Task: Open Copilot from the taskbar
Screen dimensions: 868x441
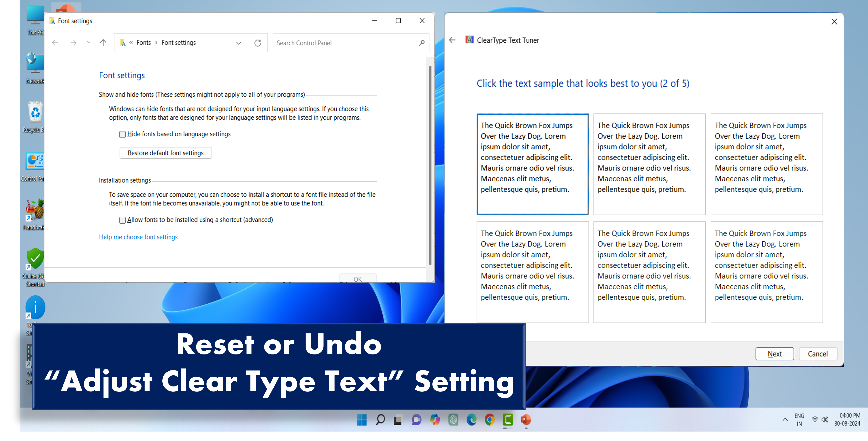Action: click(x=435, y=420)
